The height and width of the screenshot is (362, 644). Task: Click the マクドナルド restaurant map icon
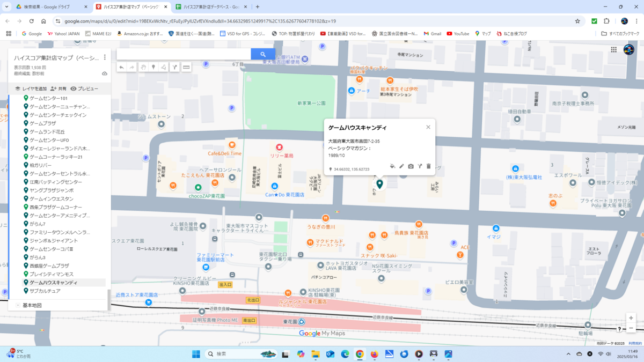310,242
